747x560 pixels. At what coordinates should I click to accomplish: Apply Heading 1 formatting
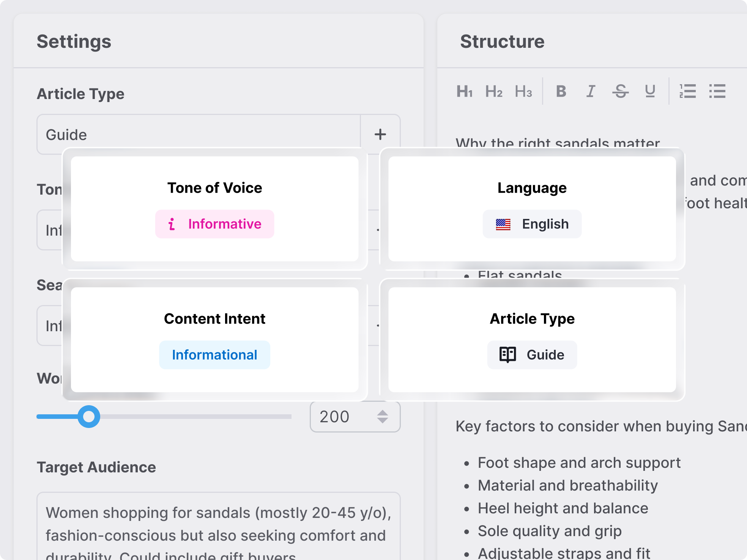464,91
